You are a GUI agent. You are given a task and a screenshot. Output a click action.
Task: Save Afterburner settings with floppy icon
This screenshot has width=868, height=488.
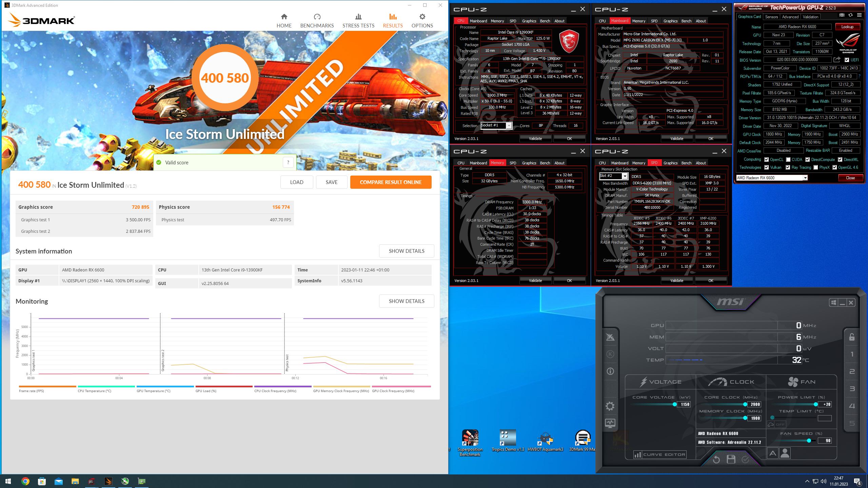(x=731, y=460)
